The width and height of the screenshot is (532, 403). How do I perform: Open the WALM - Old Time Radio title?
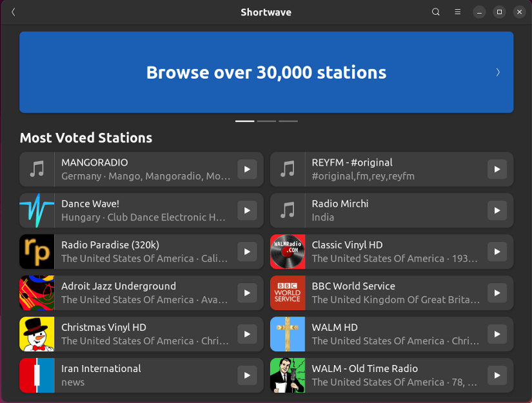365,368
